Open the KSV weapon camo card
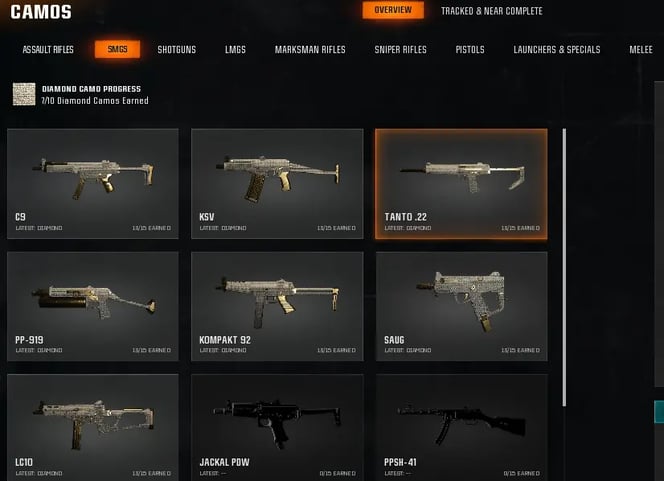 (x=277, y=184)
